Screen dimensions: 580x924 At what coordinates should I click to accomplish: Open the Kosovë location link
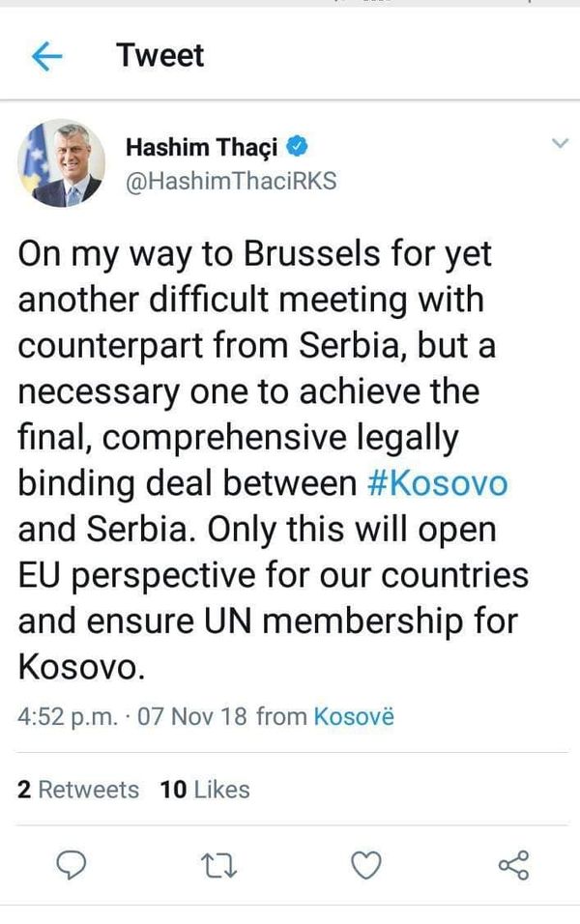[354, 716]
